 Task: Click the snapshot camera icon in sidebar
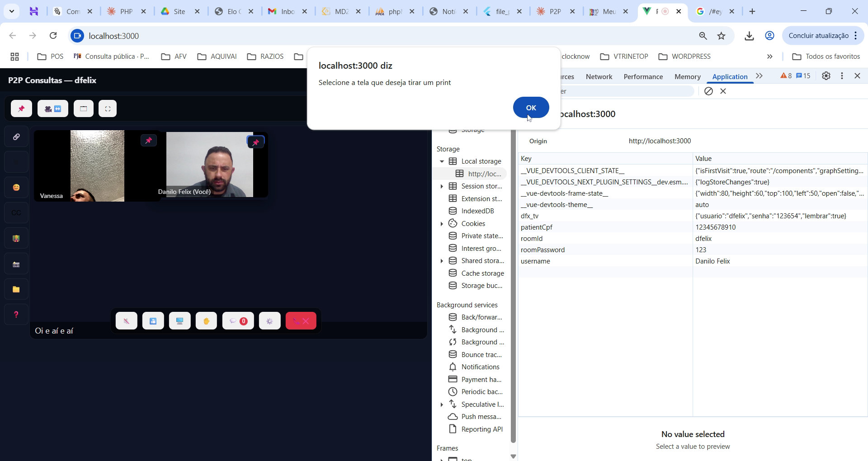coord(16,264)
